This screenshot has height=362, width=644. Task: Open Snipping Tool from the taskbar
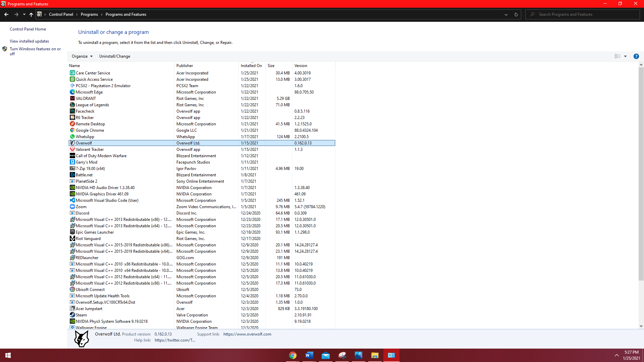[342, 355]
